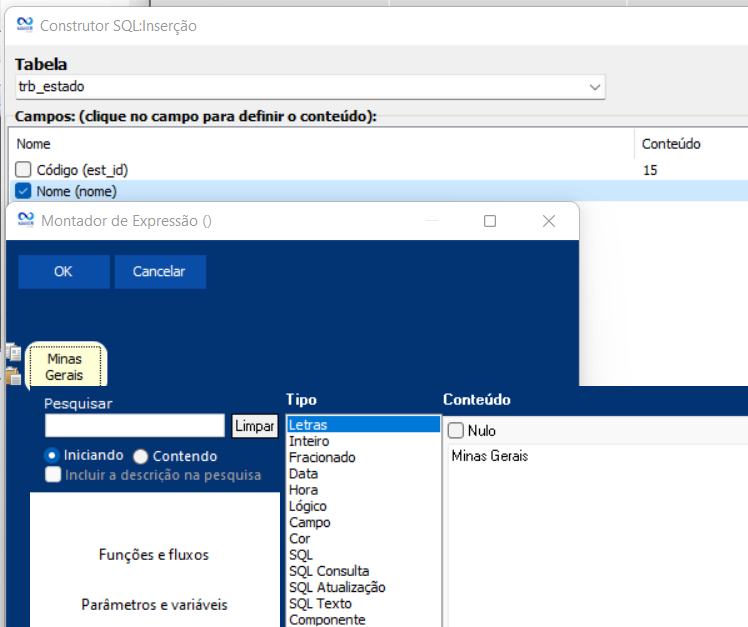Click the paste clipboard icon beside Minas Gerais

(13, 376)
